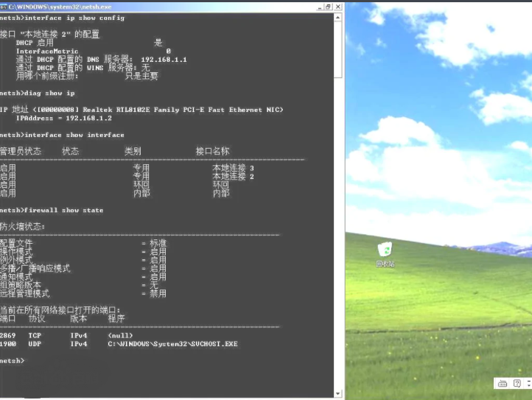Click the "interface show interface" command line

[x=74, y=135]
